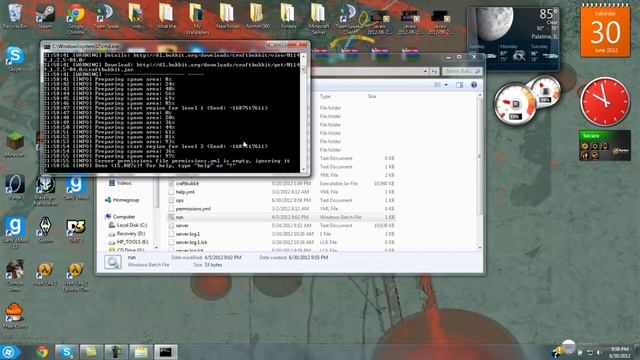The height and width of the screenshot is (360, 640).
Task: Select the Norton 360 desktop folder
Action: tap(258, 16)
